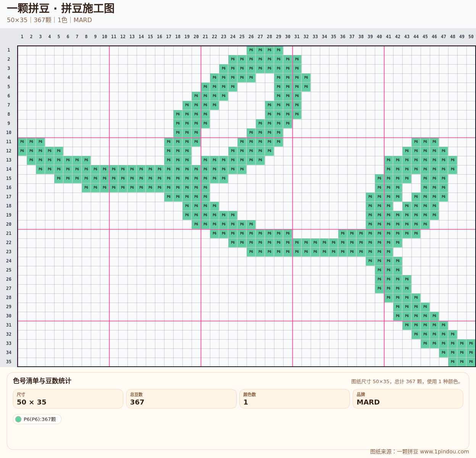476x458 pixels.
Task: Click the subtitle 50×35｜367颗｜1色｜MARD
Action: tap(49, 20)
